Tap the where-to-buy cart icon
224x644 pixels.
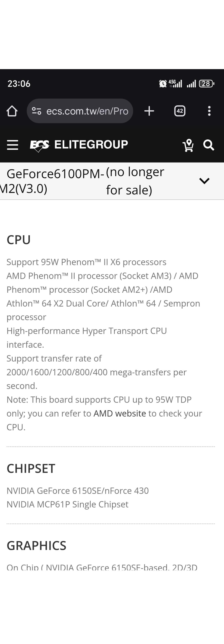(188, 145)
